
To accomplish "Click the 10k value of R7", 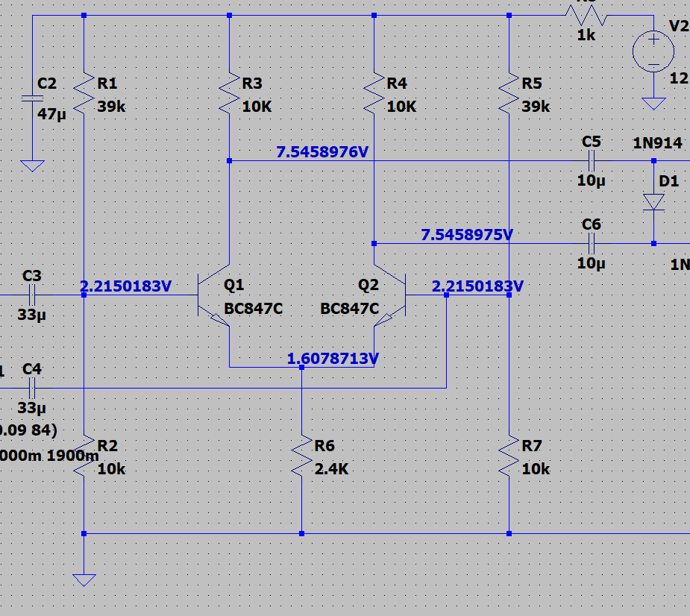I will [x=536, y=469].
